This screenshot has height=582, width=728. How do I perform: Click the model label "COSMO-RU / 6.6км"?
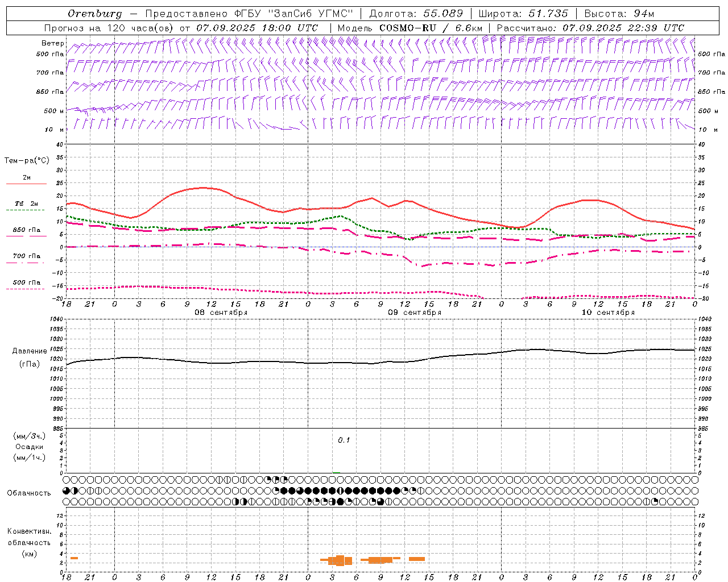pos(431,28)
